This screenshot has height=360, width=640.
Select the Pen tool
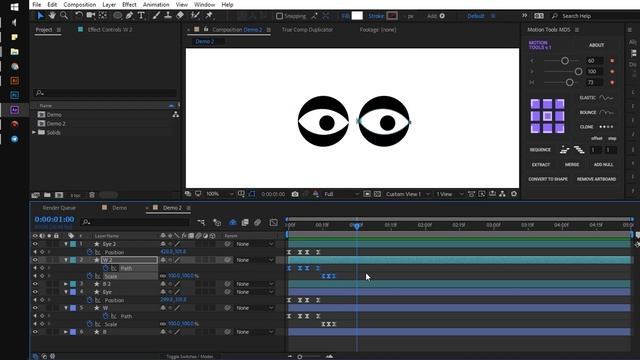coord(129,16)
